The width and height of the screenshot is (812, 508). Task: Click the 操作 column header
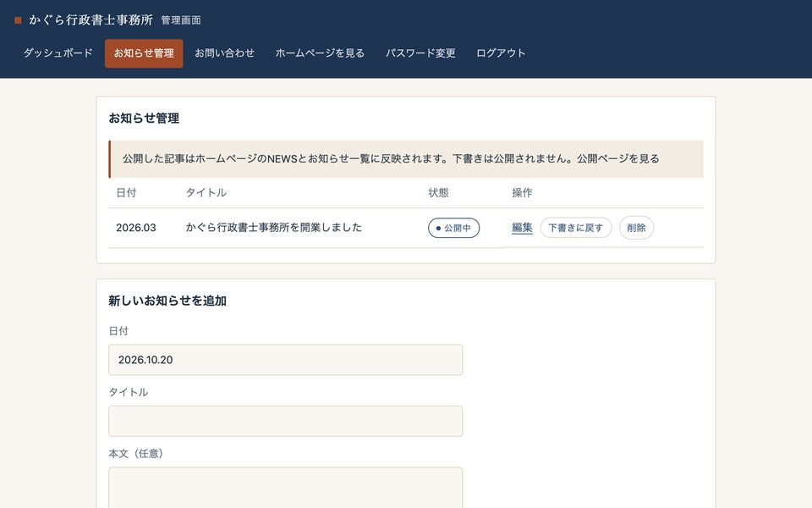coord(522,192)
